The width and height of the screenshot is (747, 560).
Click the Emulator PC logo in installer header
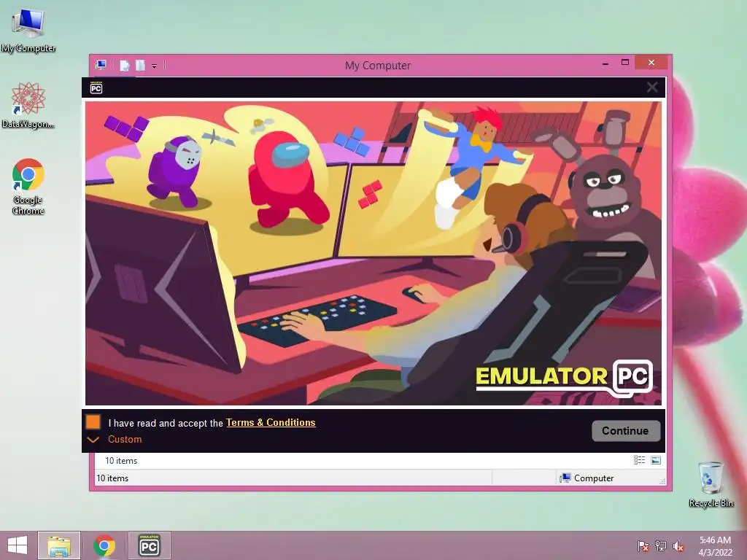[x=96, y=87]
